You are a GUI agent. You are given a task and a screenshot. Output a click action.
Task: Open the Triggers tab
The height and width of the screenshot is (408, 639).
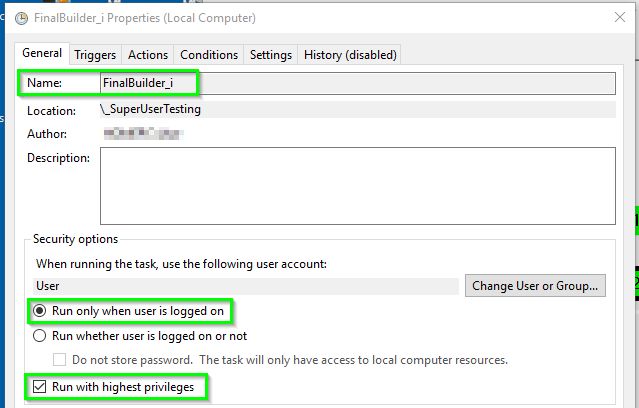[x=95, y=55]
